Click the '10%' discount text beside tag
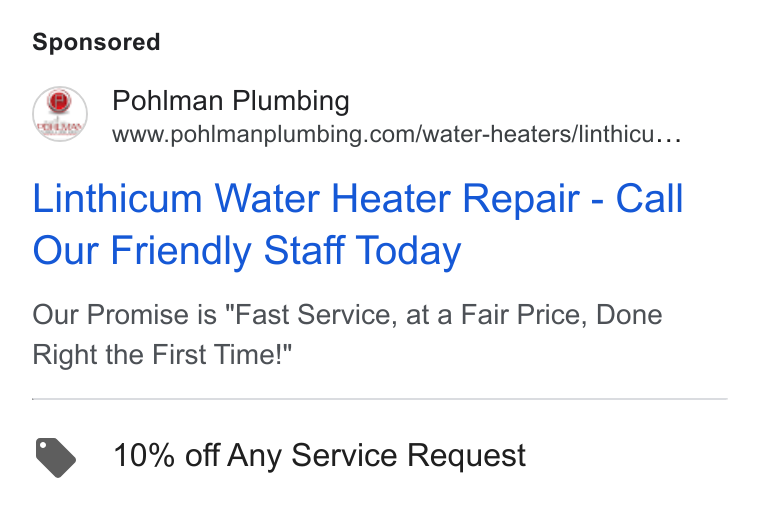Image resolution: width=760 pixels, height=516 pixels. (144, 455)
